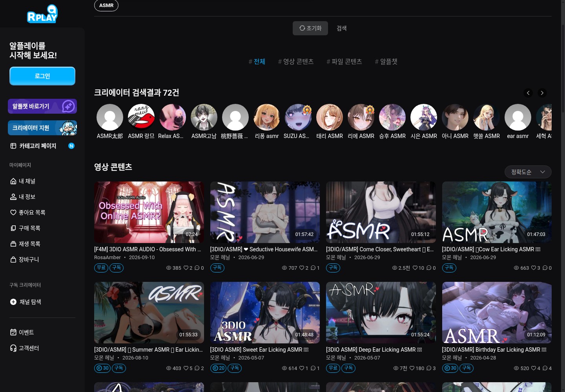Screen dimensions: 565x392
Task: Select the 파일 콘텐츠 filter tab
Action: tap(344, 62)
